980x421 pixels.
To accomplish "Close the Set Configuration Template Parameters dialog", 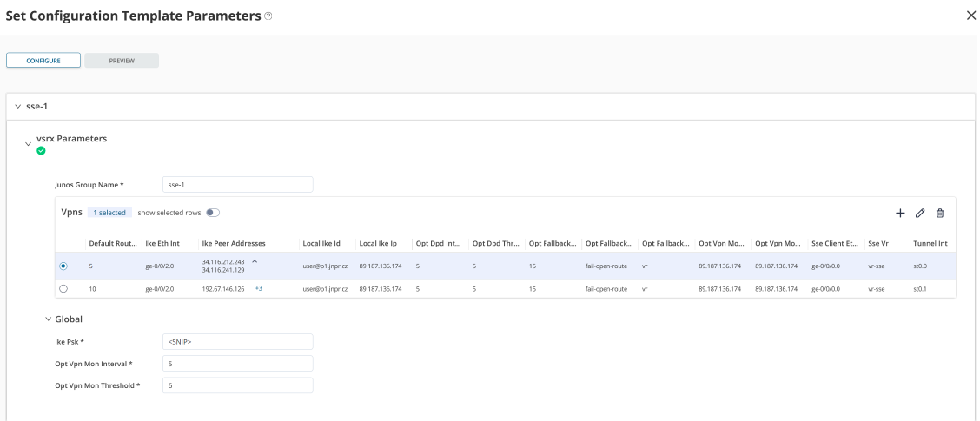I will (x=970, y=16).
